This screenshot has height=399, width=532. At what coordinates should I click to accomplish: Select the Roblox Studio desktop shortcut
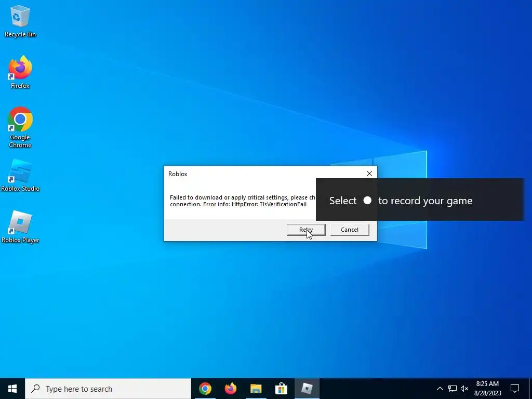(20, 176)
